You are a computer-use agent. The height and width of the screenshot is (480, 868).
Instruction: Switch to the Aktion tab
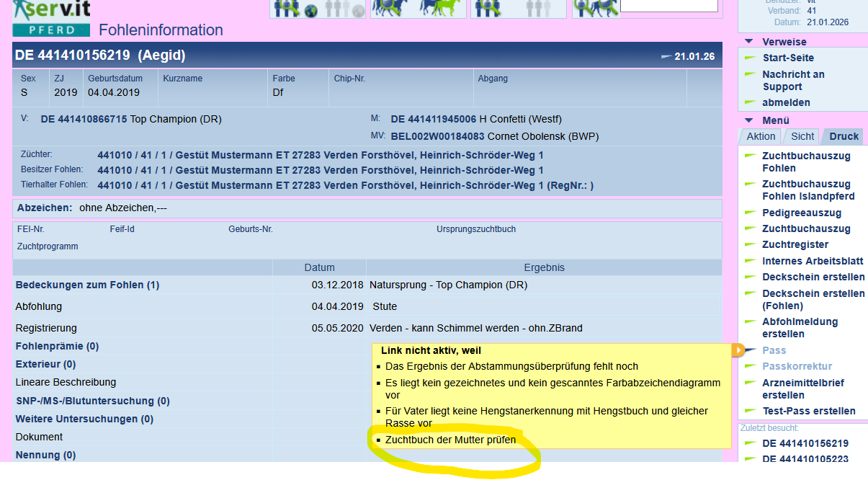761,136
